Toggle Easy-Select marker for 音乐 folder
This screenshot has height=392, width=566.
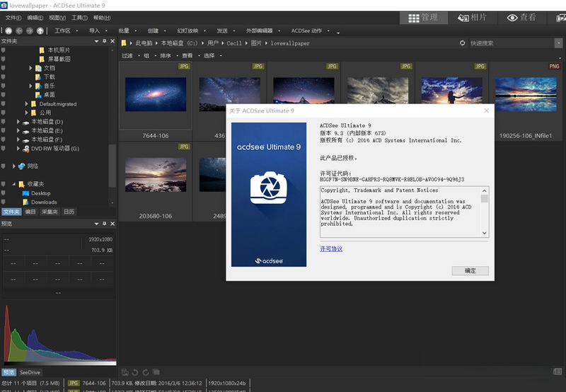point(4,86)
